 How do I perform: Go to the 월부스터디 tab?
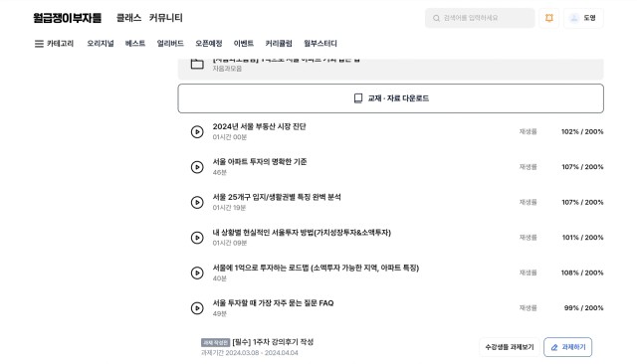click(x=320, y=44)
